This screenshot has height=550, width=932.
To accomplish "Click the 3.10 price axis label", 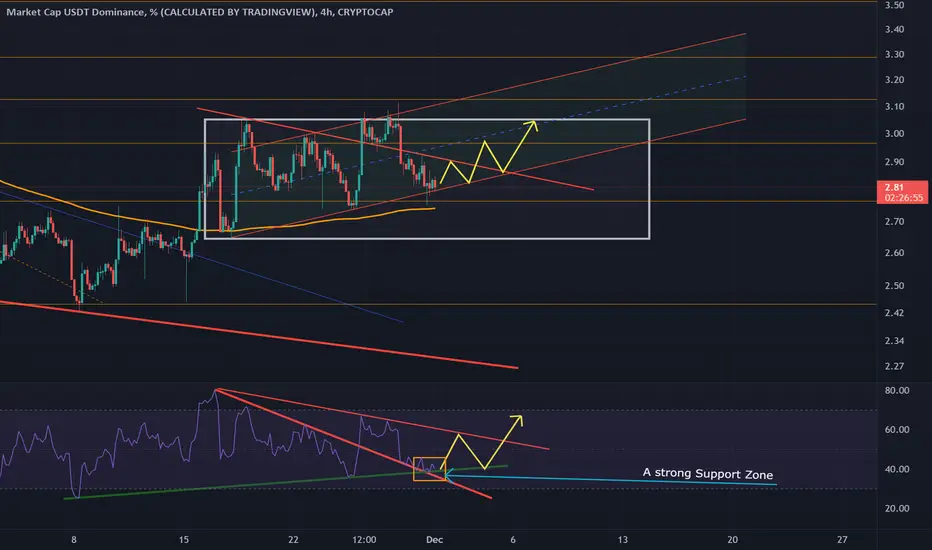I will [895, 106].
